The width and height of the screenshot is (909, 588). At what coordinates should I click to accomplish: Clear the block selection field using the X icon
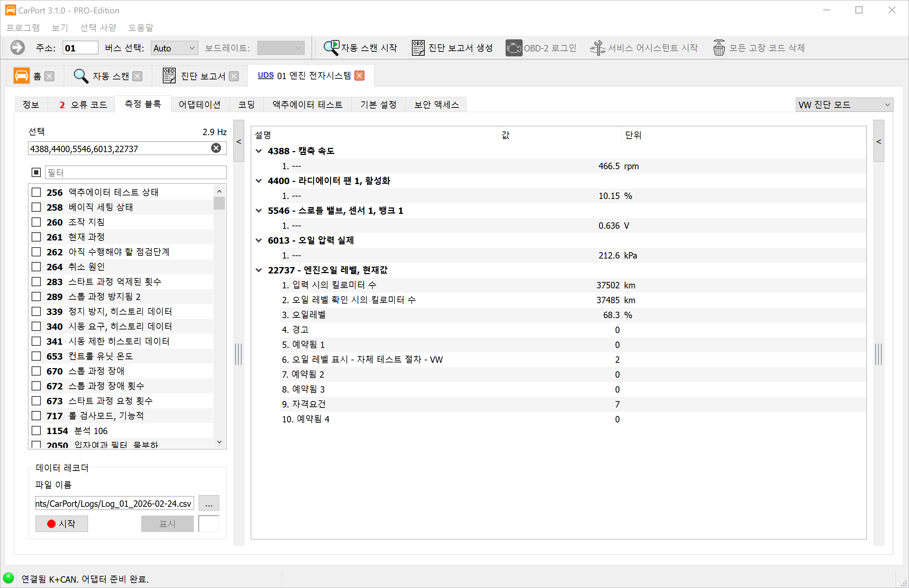216,148
